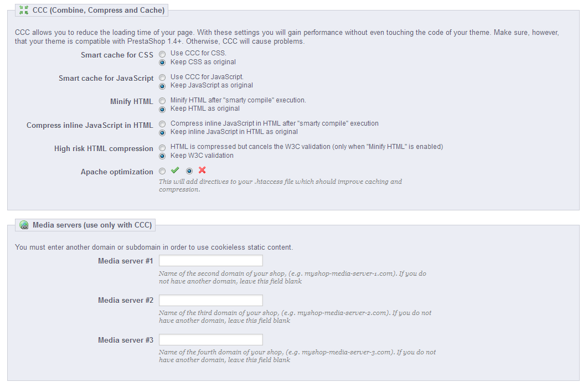Screen dimensions: 588x387
Task: Enable 'Use CCC for JavaScript' radio
Action: tap(162, 78)
